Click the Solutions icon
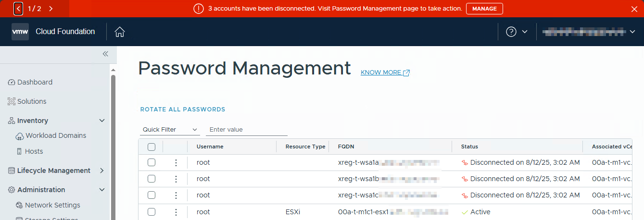The height and width of the screenshot is (220, 644). point(12,101)
